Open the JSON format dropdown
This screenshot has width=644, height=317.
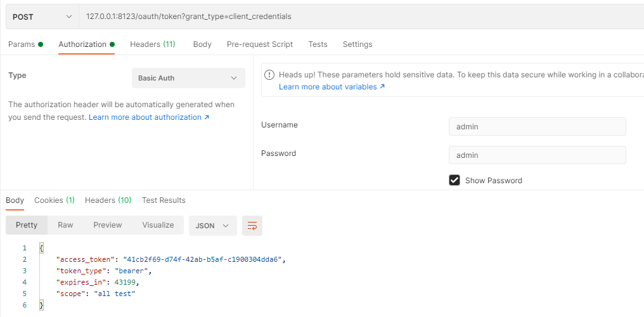tap(213, 226)
